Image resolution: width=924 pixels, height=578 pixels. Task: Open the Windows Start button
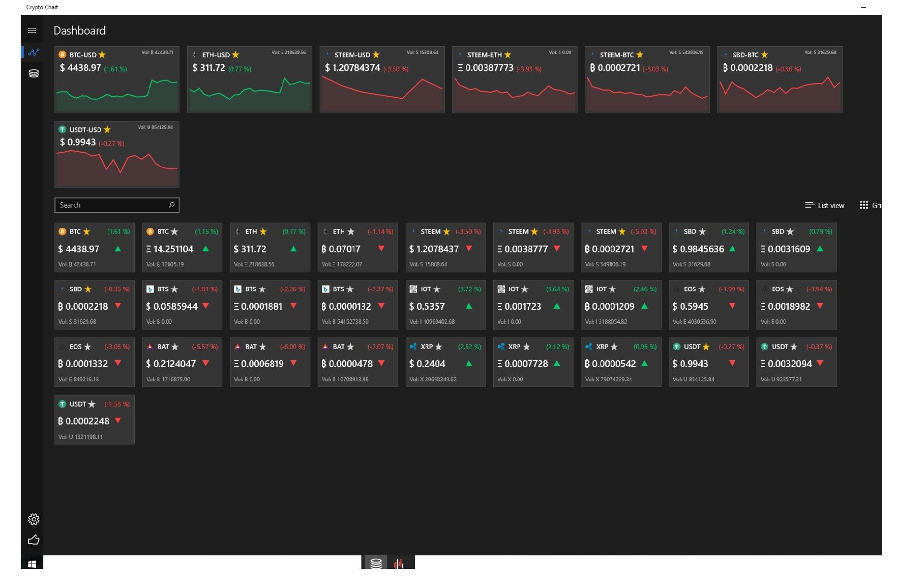tap(32, 564)
